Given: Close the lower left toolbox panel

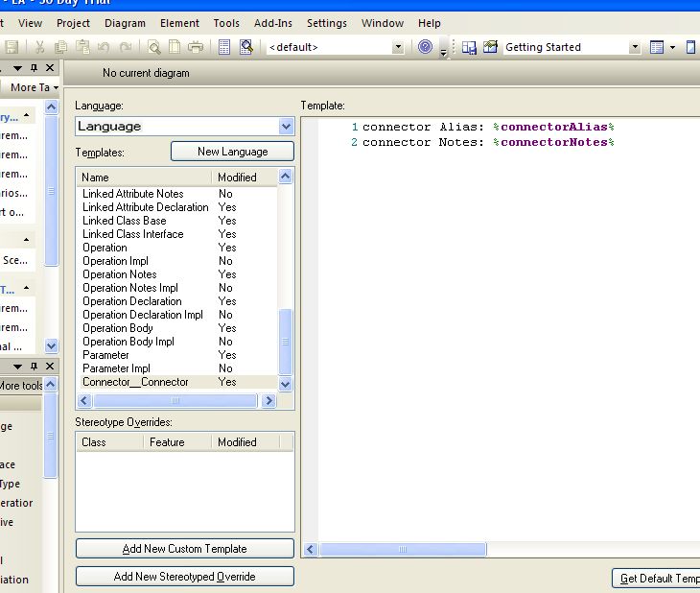Looking at the screenshot, I should 51,367.
